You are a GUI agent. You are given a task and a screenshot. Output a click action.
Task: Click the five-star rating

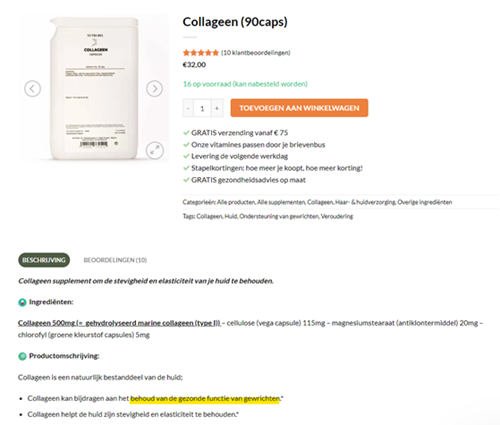click(x=201, y=53)
